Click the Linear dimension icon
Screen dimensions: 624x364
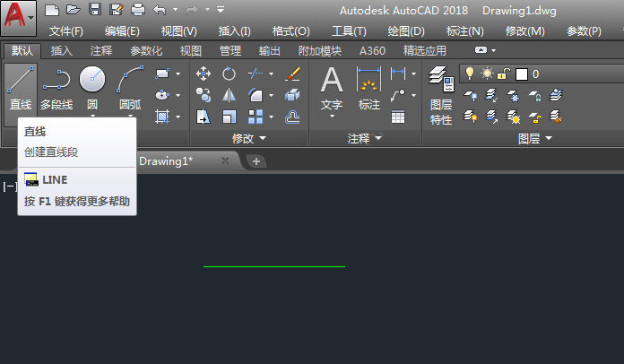click(x=398, y=73)
